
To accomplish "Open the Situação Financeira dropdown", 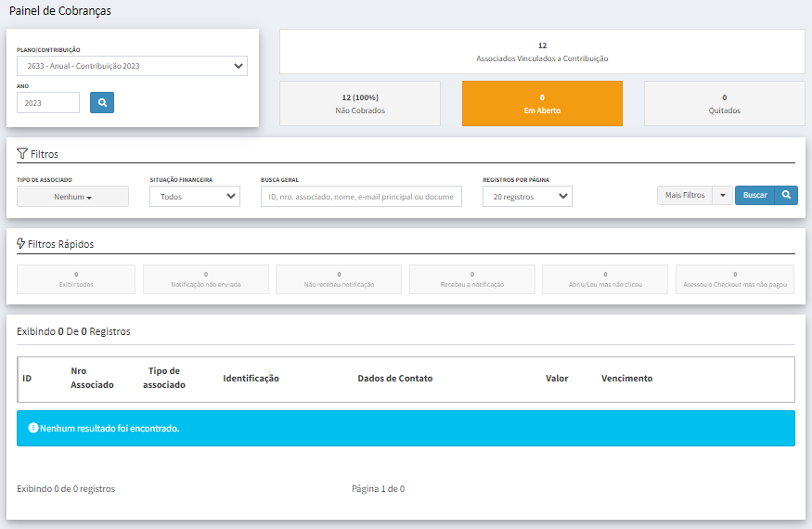I will pos(195,197).
